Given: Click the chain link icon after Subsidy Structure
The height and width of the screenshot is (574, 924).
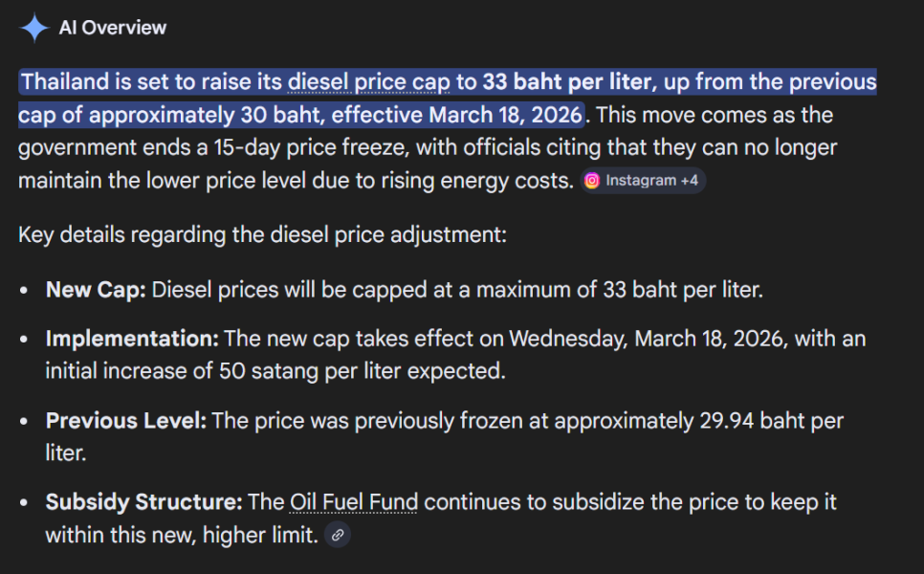Looking at the screenshot, I should [x=337, y=536].
